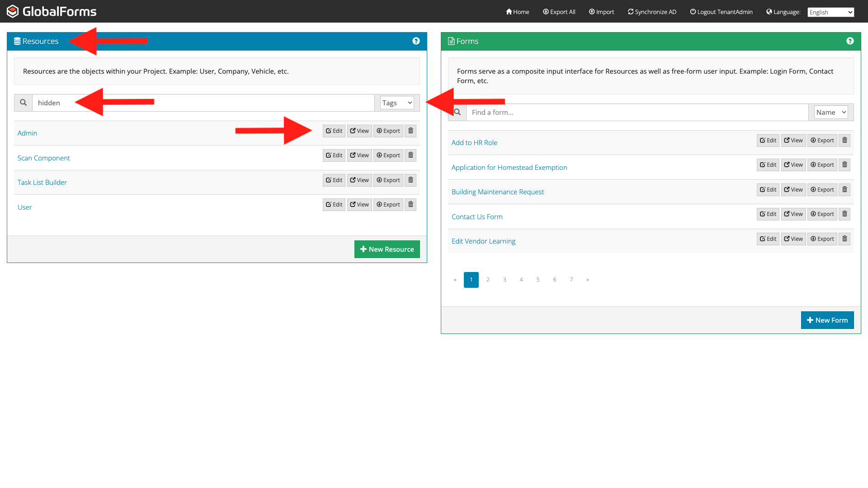Image resolution: width=868 pixels, height=488 pixels.
Task: Open Import from the top menu
Action: tap(601, 12)
